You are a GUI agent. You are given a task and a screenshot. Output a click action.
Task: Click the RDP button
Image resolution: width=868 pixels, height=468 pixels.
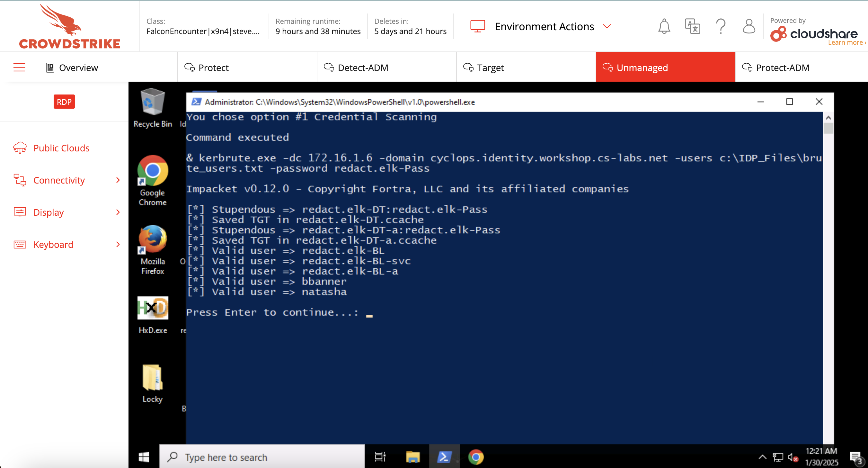(64, 102)
